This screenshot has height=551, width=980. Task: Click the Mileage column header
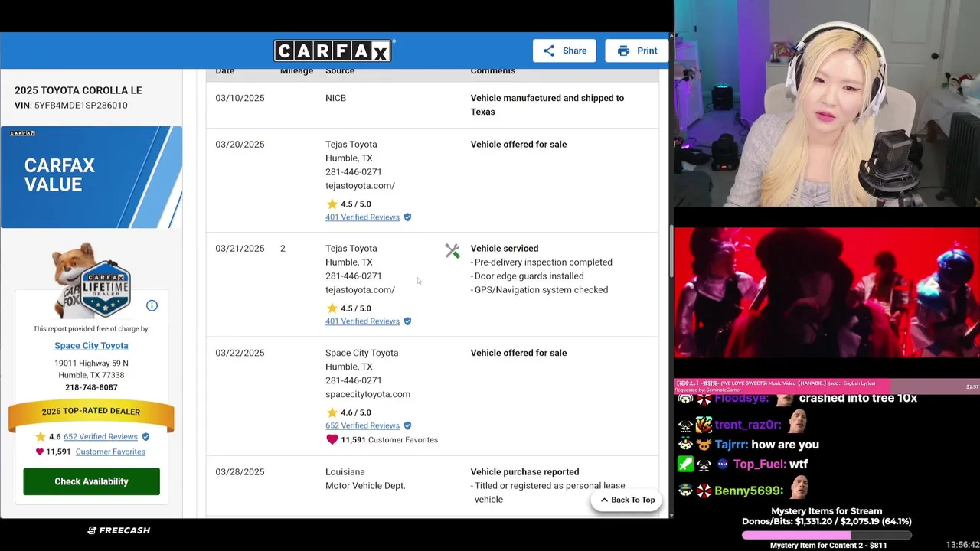(296, 71)
